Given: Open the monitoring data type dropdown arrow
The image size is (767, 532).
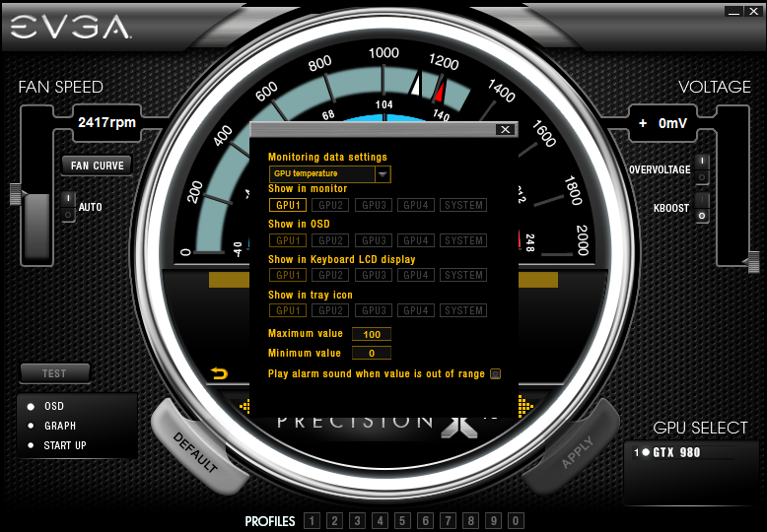Looking at the screenshot, I should click(383, 174).
